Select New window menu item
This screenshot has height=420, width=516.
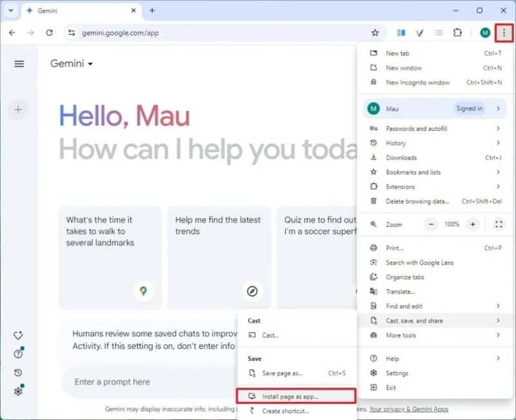(x=435, y=68)
